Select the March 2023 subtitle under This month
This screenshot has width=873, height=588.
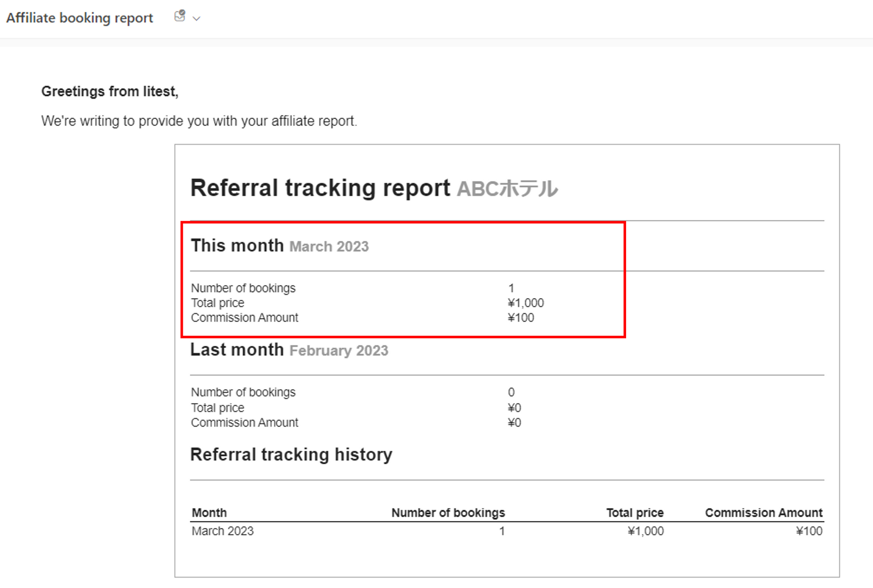pos(329,246)
